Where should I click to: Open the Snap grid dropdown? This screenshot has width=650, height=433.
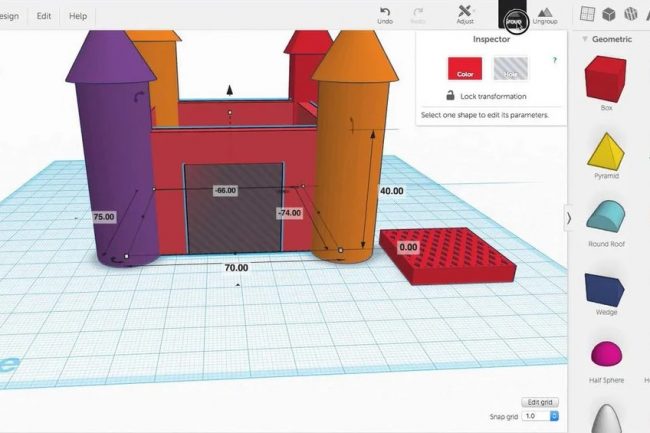(x=540, y=415)
